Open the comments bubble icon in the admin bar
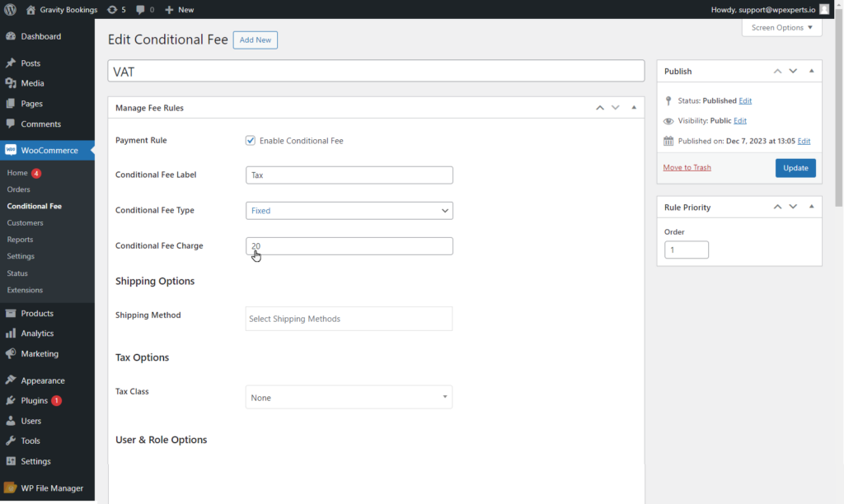The image size is (844, 504). [140, 10]
